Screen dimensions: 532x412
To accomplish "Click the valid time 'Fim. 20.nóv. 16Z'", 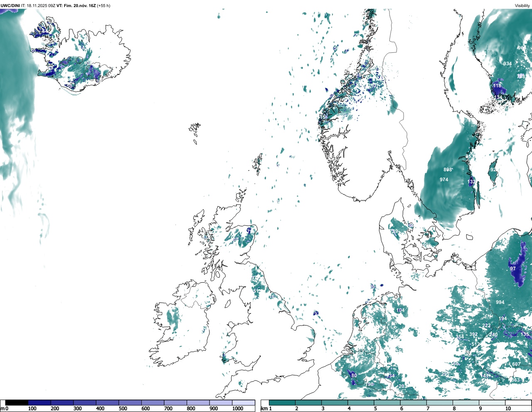I will (80, 6).
